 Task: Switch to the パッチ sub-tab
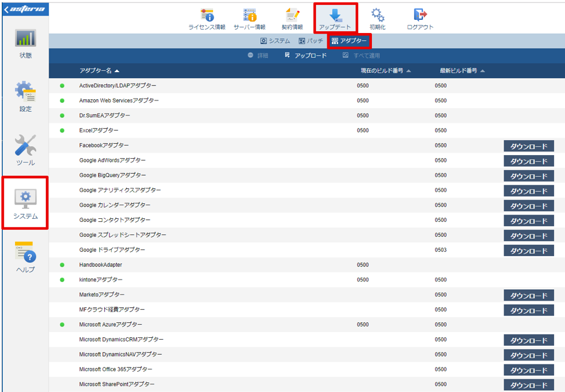coord(311,41)
